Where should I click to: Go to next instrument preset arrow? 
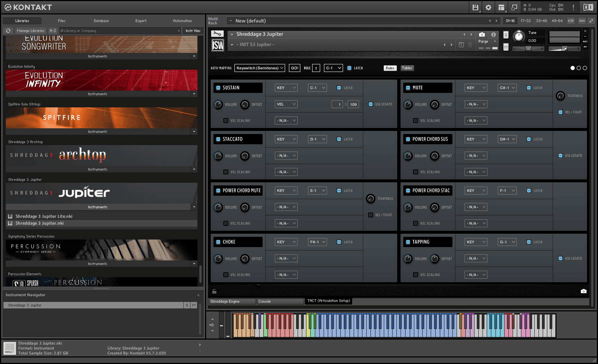tap(471, 34)
